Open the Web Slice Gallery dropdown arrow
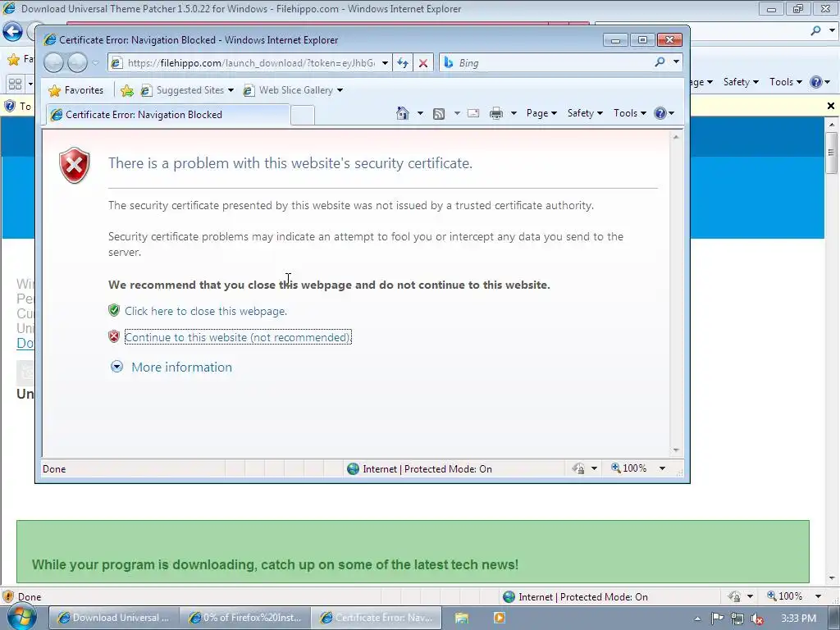This screenshot has height=630, width=840. [340, 90]
